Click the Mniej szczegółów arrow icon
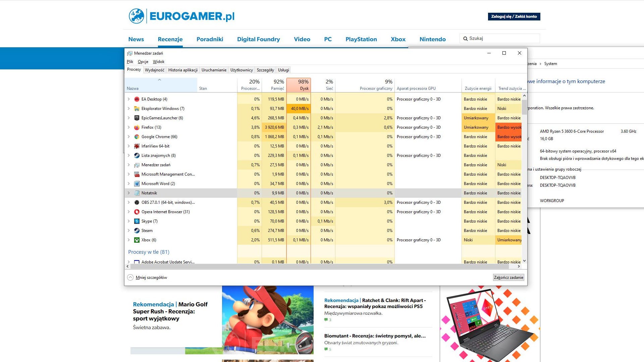This screenshot has height=362, width=644. pyautogui.click(x=130, y=278)
